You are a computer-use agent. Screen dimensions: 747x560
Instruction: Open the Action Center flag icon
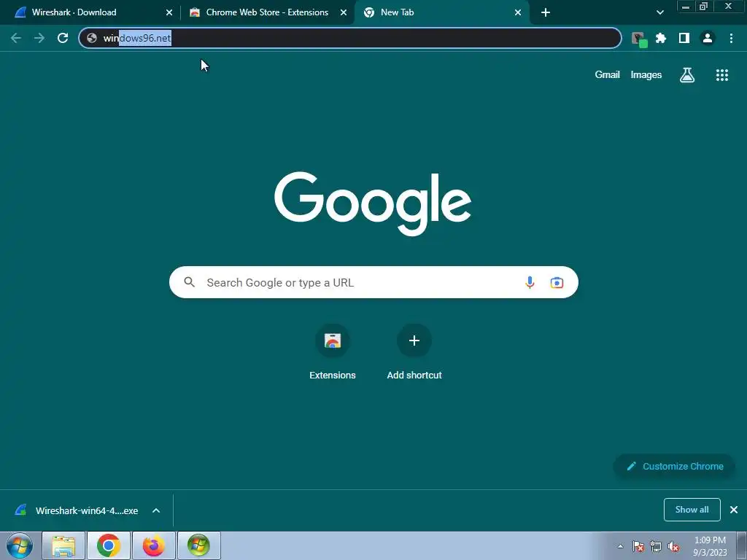pyautogui.click(x=638, y=546)
